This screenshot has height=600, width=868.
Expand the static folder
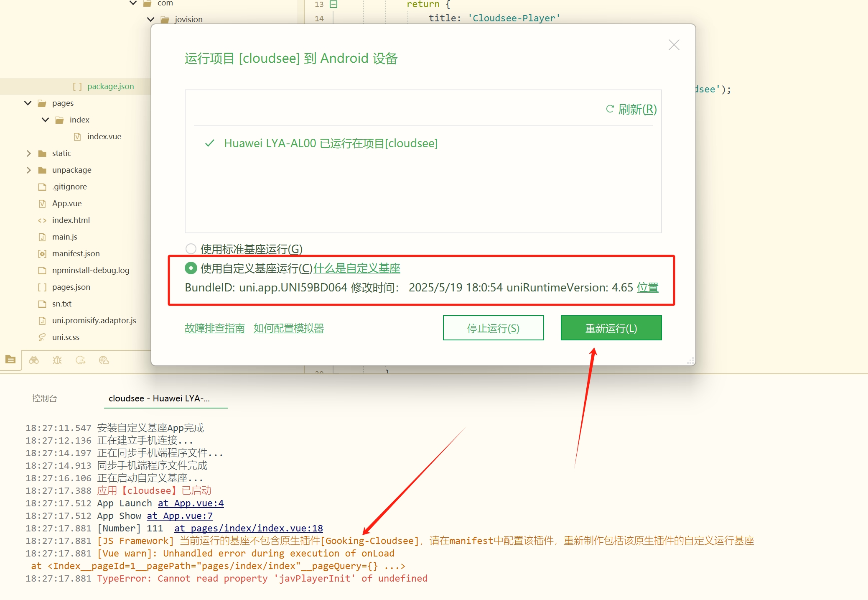coord(28,153)
